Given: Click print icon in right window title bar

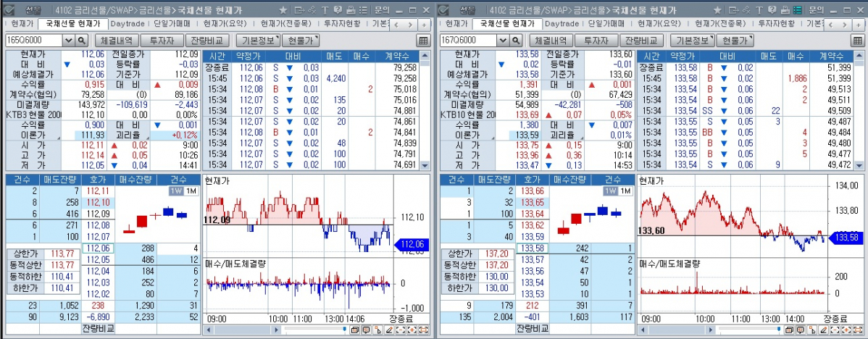Looking at the screenshot, I should (x=785, y=10).
